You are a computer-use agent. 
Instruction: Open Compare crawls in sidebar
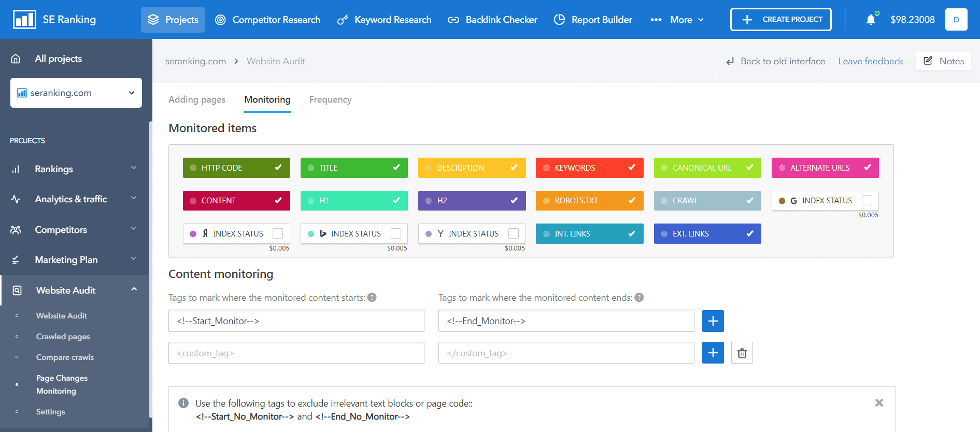[65, 357]
